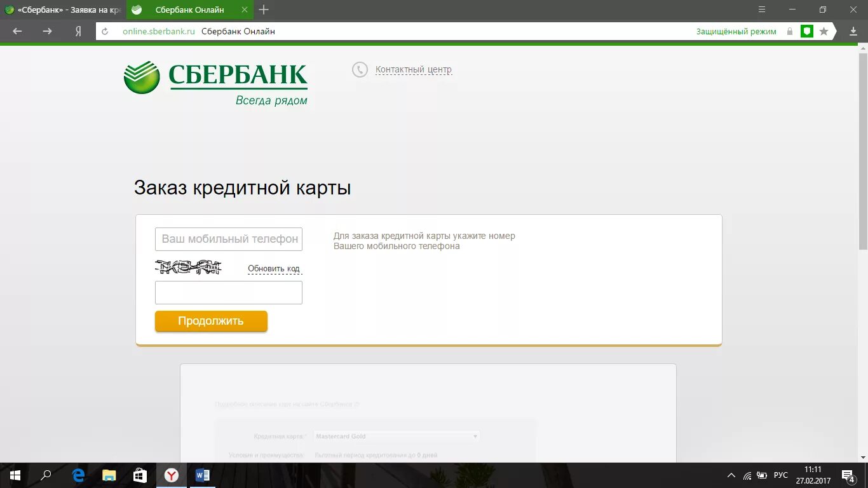Screen dimensions: 868x488
Task: Open Yandex home via Я icon
Action: pos(78,31)
